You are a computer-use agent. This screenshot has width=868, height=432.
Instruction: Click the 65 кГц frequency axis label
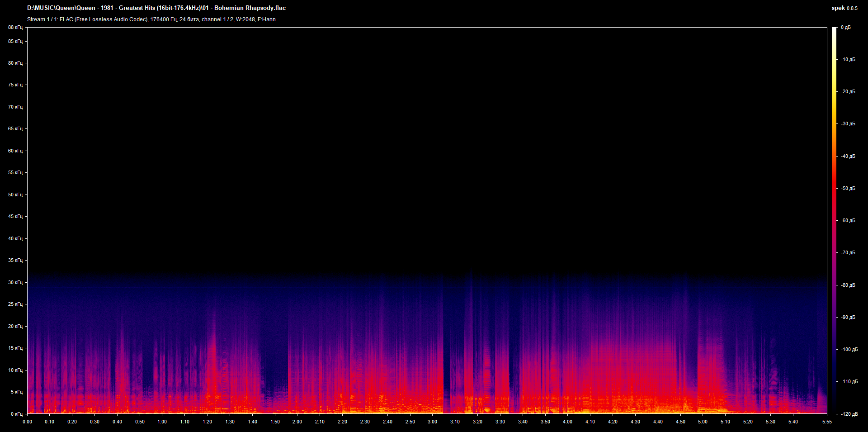click(x=15, y=129)
